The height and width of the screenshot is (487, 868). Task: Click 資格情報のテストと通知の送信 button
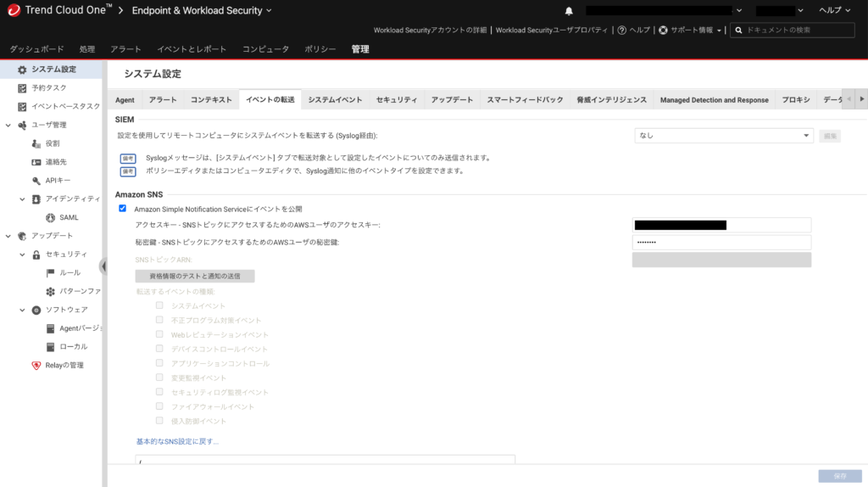pyautogui.click(x=195, y=276)
